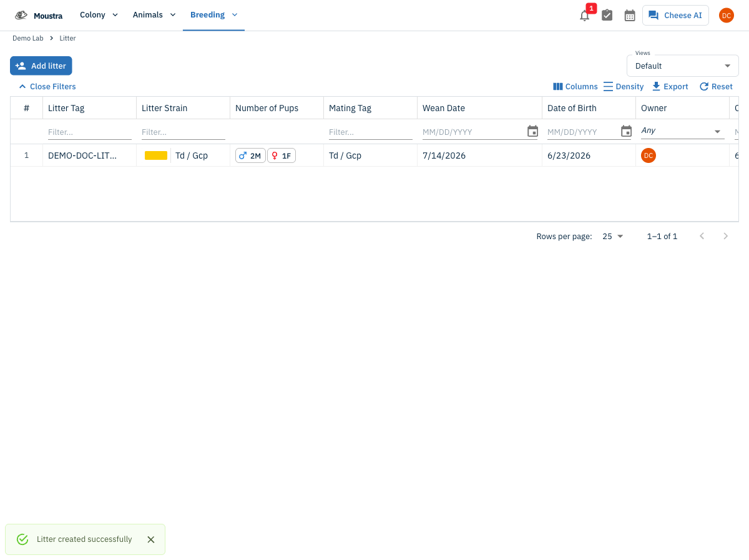
Task: Open Cheese AI chat
Action: (x=675, y=16)
